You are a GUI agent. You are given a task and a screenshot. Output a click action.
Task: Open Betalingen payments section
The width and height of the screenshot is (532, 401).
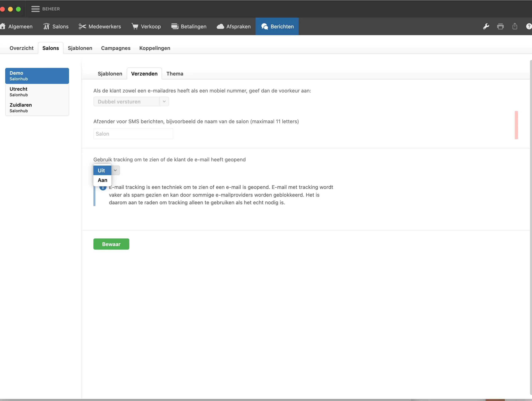[189, 26]
